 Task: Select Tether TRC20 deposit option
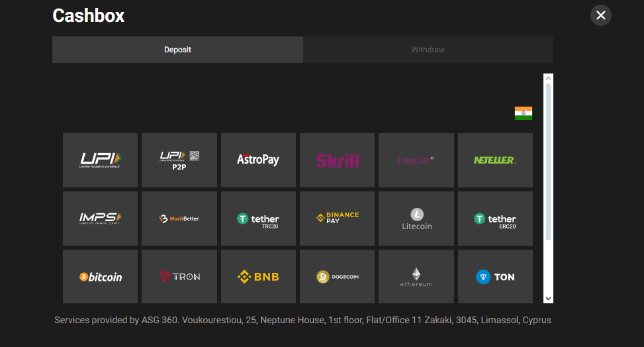click(258, 218)
